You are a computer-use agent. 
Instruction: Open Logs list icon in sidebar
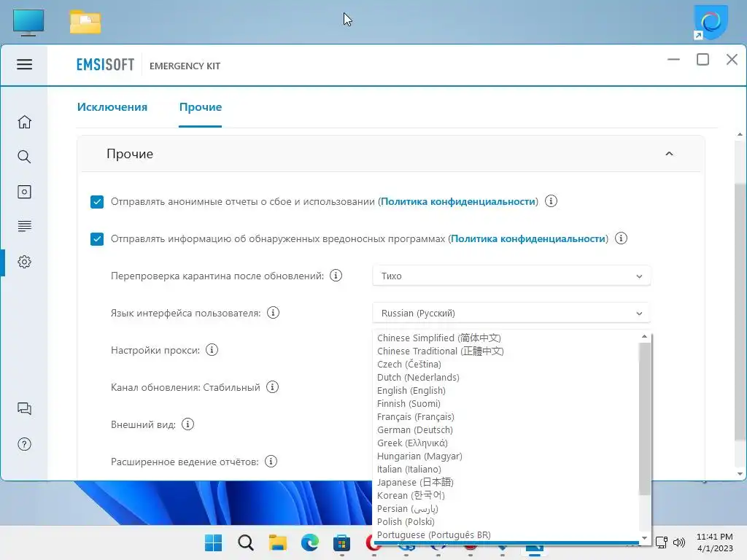point(24,226)
